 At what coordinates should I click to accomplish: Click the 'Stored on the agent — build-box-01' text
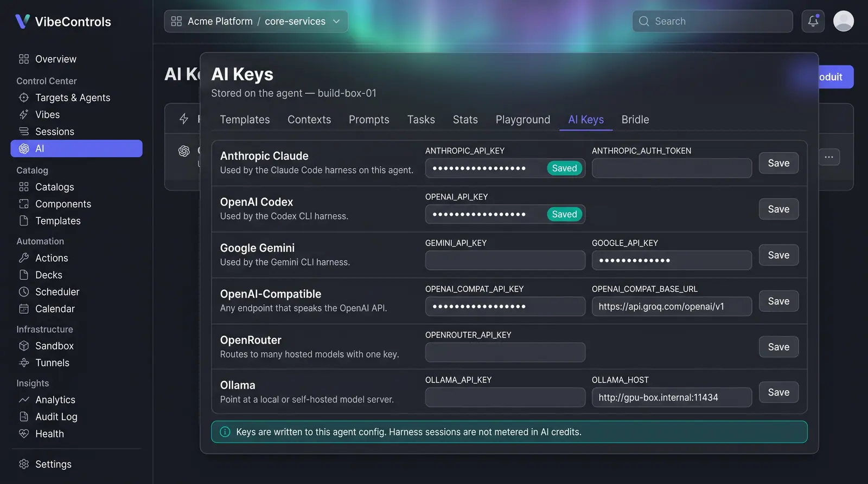tap(293, 93)
